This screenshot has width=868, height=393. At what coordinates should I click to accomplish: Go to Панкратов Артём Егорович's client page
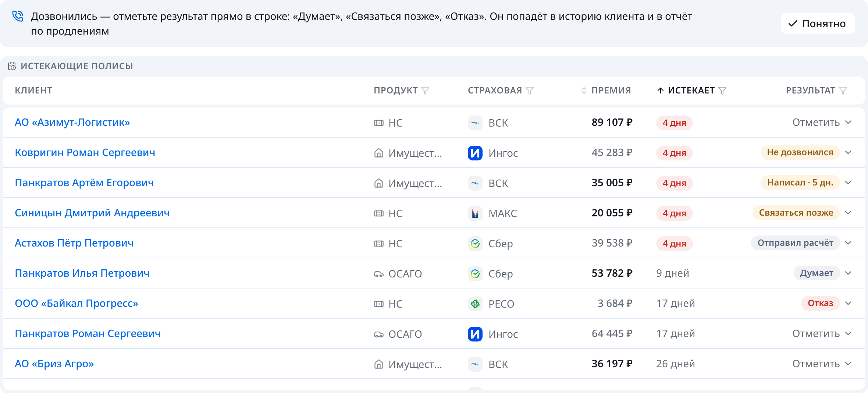(84, 183)
